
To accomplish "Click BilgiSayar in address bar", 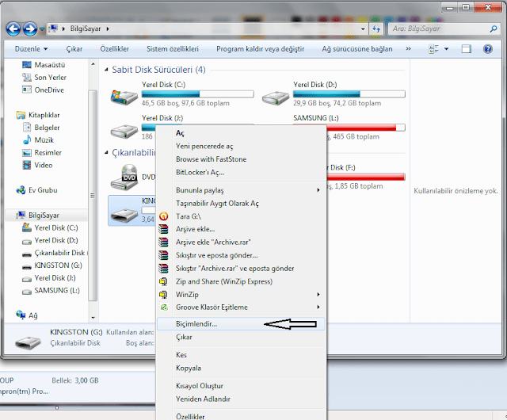I will tap(86, 29).
